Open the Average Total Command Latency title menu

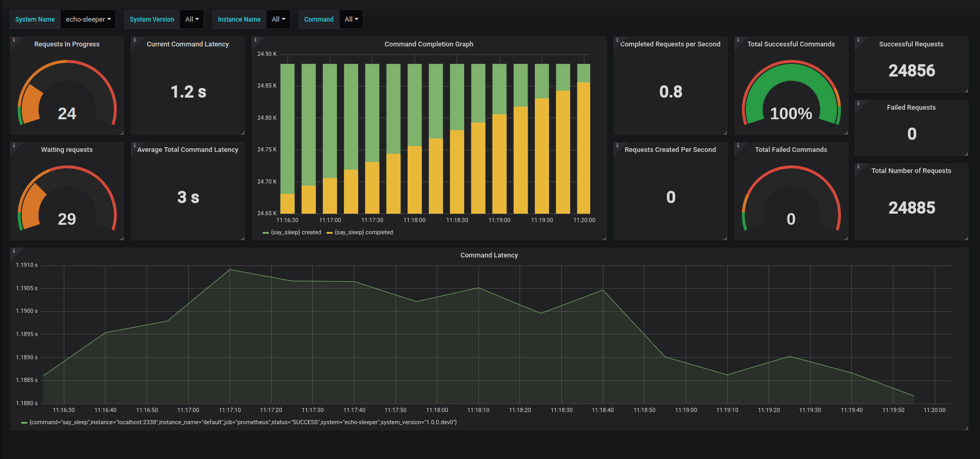point(188,150)
